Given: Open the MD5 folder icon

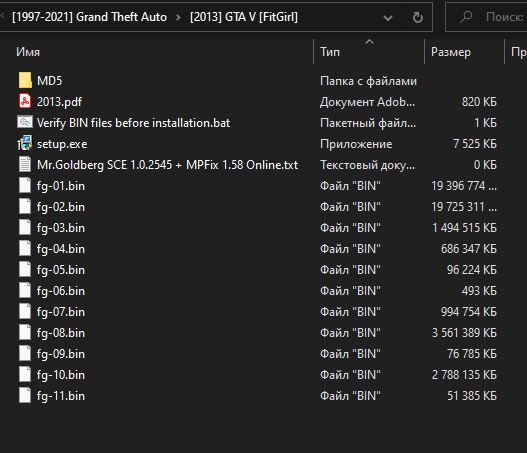Looking at the screenshot, I should click(x=25, y=81).
